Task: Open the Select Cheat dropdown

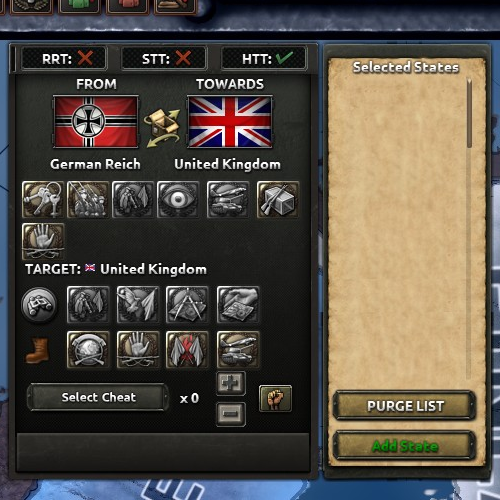Action: coord(98,397)
